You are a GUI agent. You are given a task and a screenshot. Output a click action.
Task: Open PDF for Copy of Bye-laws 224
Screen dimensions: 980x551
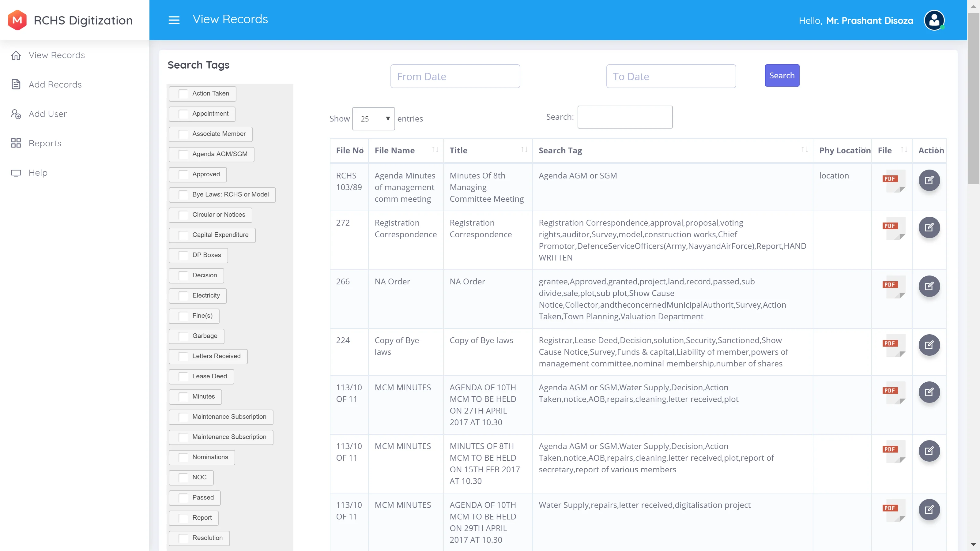click(x=893, y=346)
